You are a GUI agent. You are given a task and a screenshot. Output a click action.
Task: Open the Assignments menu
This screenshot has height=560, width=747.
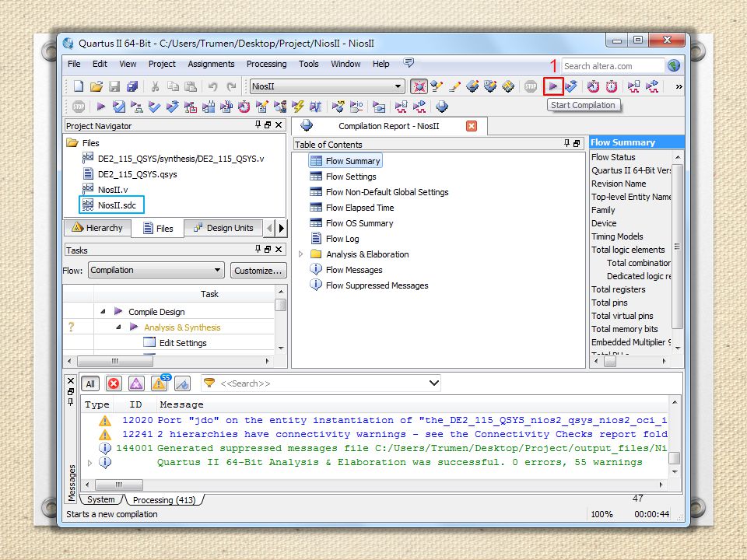coord(211,64)
